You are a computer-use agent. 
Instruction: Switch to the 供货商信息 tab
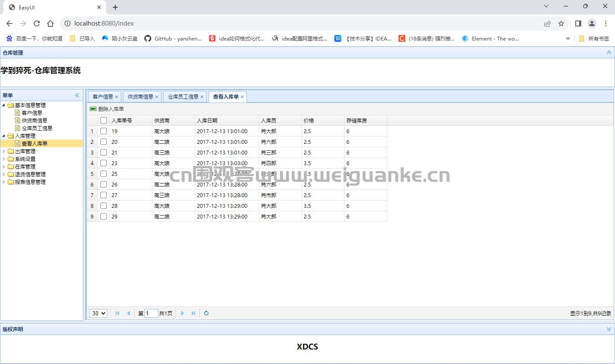141,97
